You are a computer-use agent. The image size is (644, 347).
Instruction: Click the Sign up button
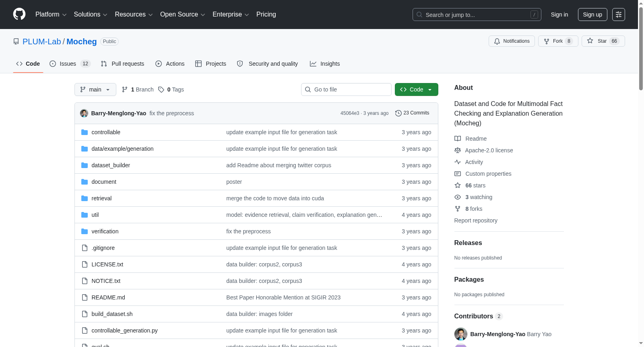[x=592, y=15]
